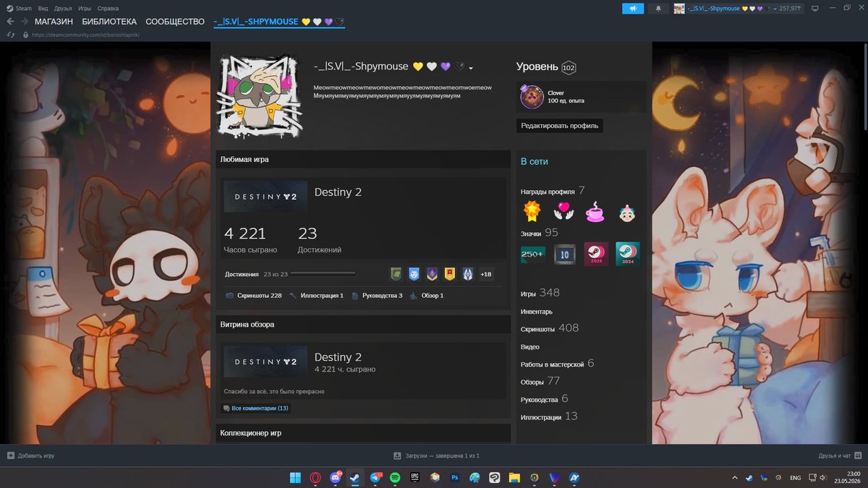Open the Игры 348 link
The image size is (868, 488).
(x=540, y=294)
